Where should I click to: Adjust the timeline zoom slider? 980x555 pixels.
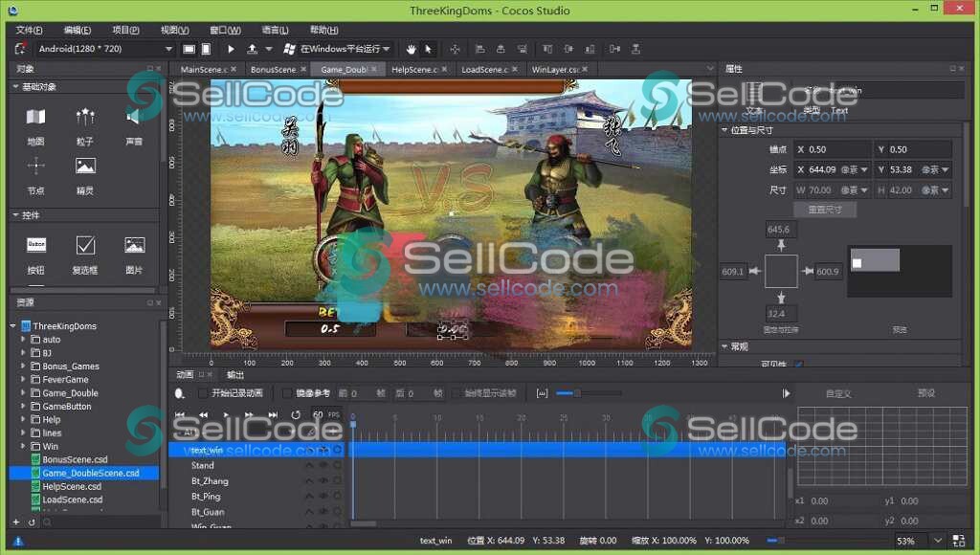(x=576, y=393)
